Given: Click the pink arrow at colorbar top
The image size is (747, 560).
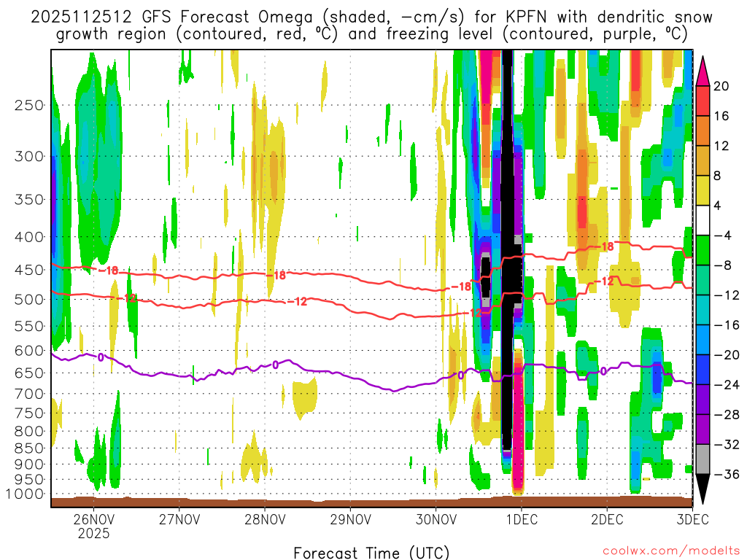Looking at the screenshot, I should 703,71.
